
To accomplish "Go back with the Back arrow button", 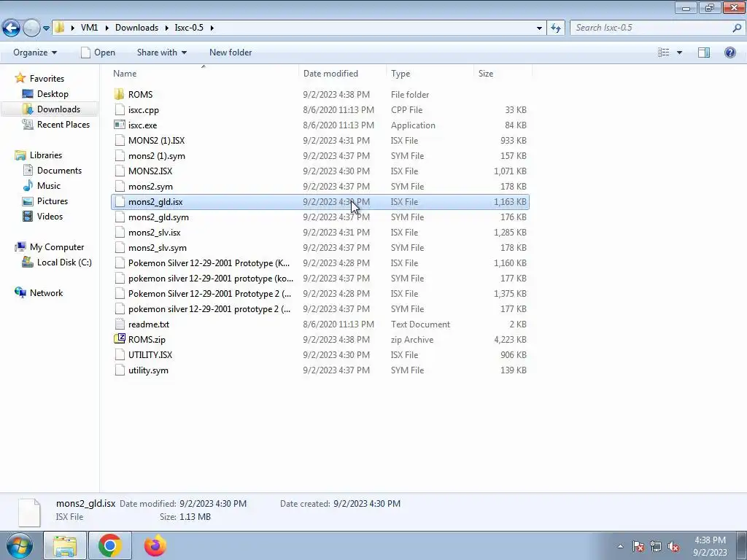I will [12, 28].
